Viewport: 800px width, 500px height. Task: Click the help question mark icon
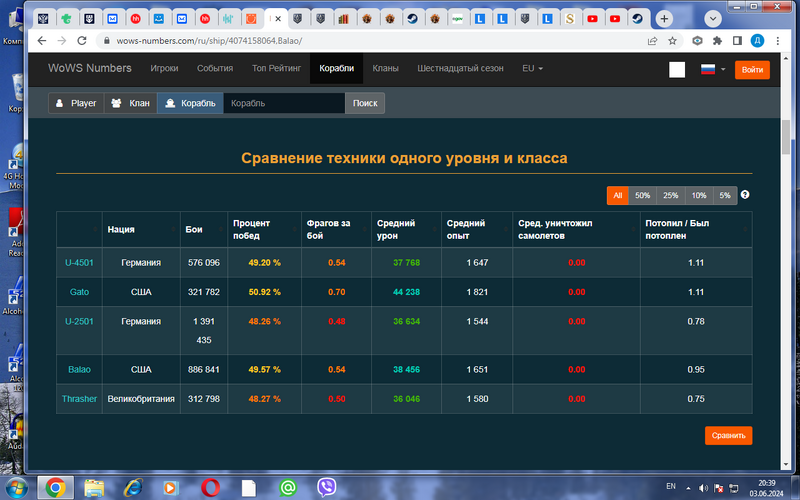coord(745,194)
